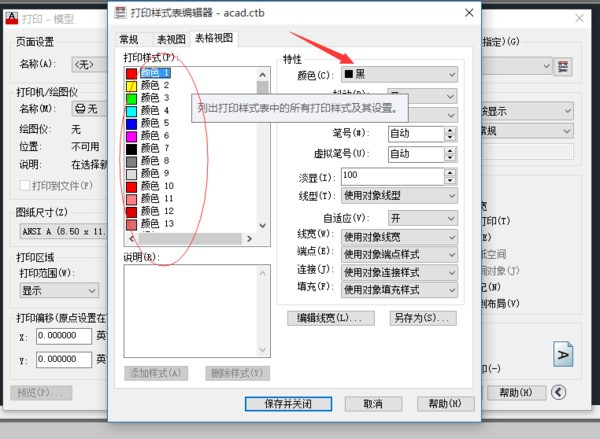Image resolution: width=600 pixels, height=439 pixels.
Task: Increase the 笔号(#) value with up stepper
Action: (450, 130)
